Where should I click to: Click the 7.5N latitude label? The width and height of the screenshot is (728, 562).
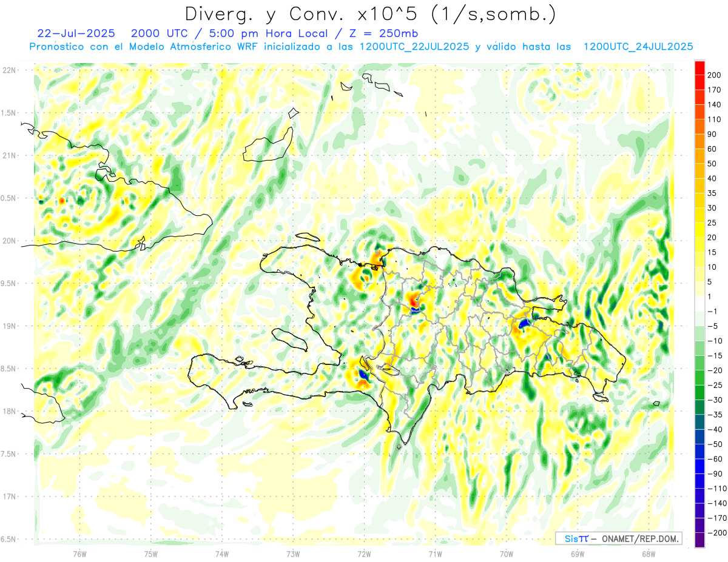(8, 453)
